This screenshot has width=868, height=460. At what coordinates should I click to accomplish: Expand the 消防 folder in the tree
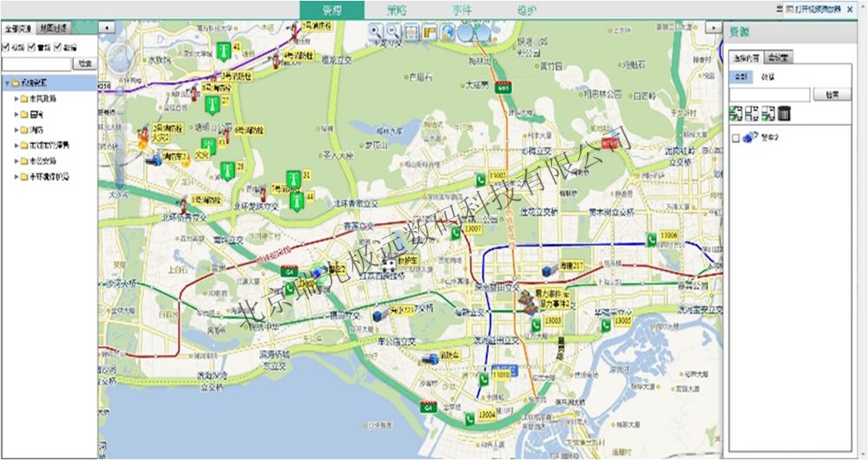[x=17, y=130]
